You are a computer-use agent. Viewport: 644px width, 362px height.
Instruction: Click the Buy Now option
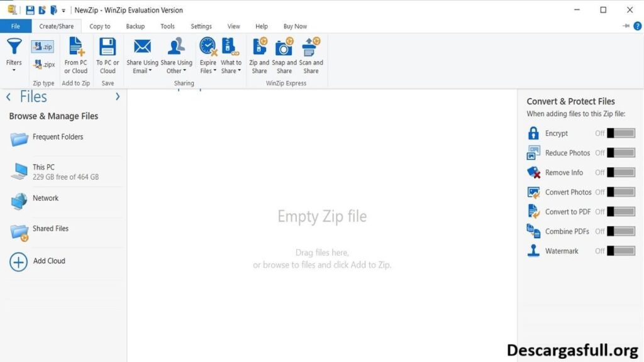[x=295, y=26]
